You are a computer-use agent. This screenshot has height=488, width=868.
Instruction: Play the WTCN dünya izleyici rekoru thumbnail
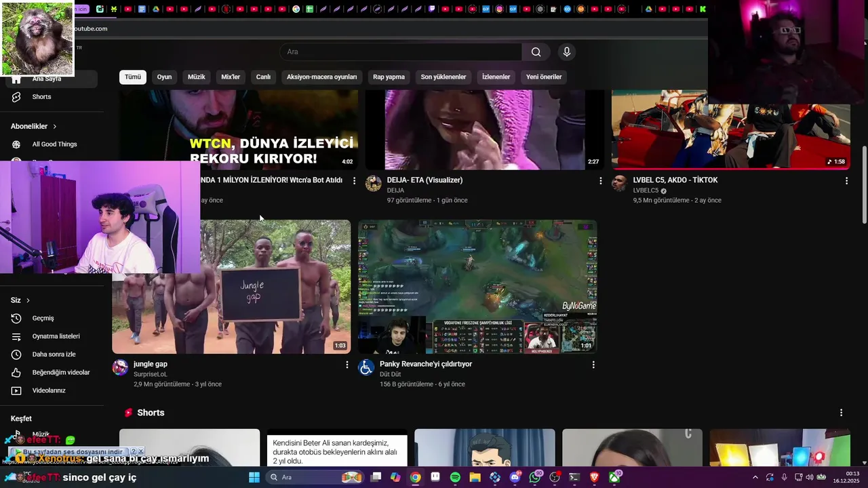point(239,129)
